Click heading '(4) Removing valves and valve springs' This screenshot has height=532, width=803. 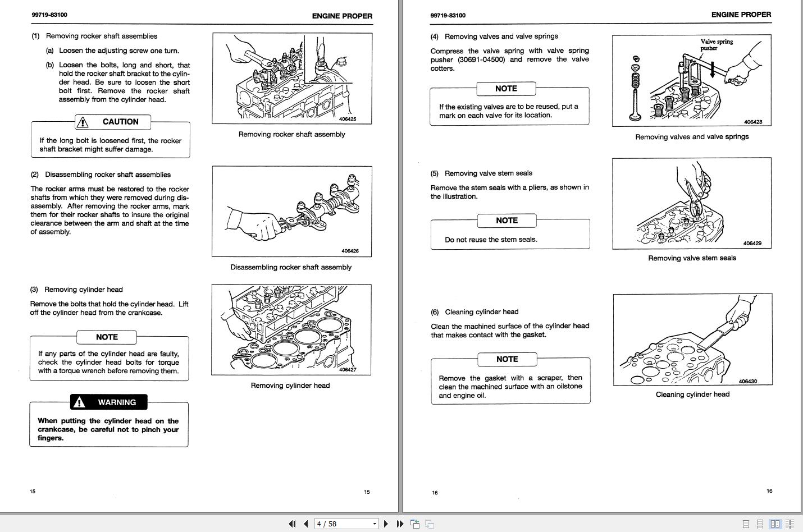tap(494, 36)
